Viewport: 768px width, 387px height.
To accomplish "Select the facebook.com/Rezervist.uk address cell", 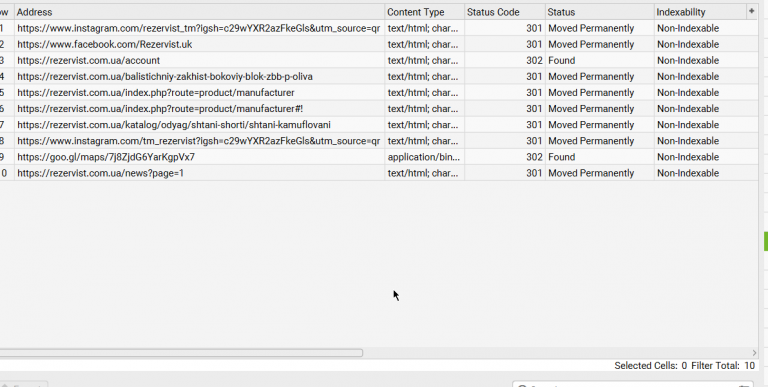I will pyautogui.click(x=200, y=45).
